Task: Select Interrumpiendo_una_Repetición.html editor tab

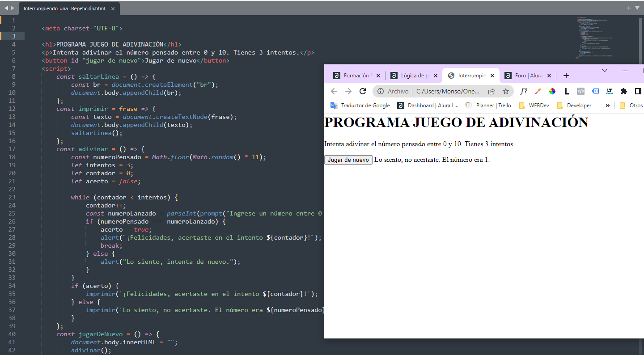Action: pyautogui.click(x=64, y=8)
